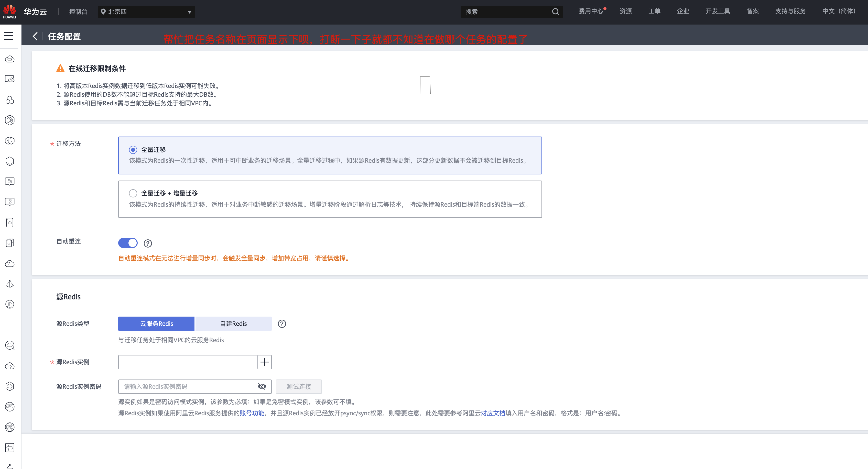Click the 华为云 brand link
Screen dimensions: 868x469
[35, 12]
